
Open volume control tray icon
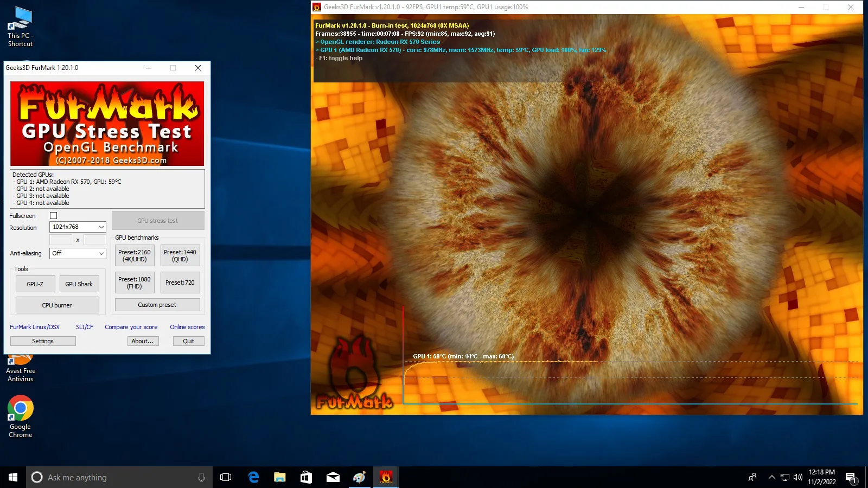point(797,477)
